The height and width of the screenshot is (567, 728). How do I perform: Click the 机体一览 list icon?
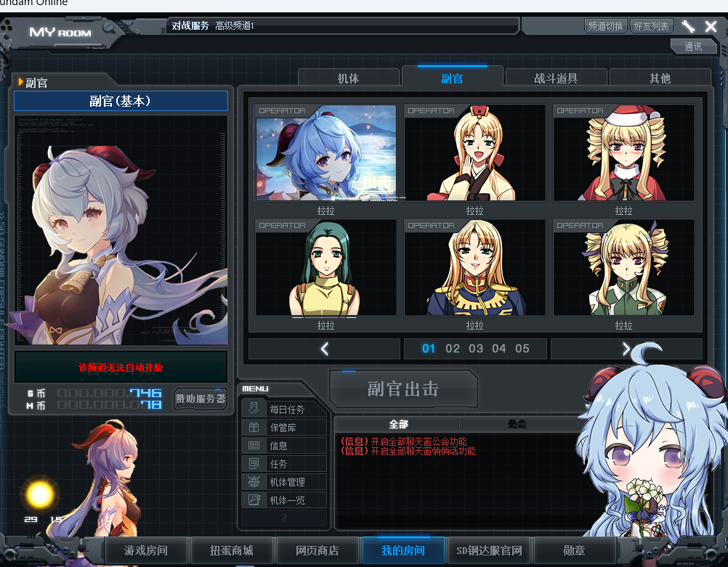pyautogui.click(x=254, y=499)
